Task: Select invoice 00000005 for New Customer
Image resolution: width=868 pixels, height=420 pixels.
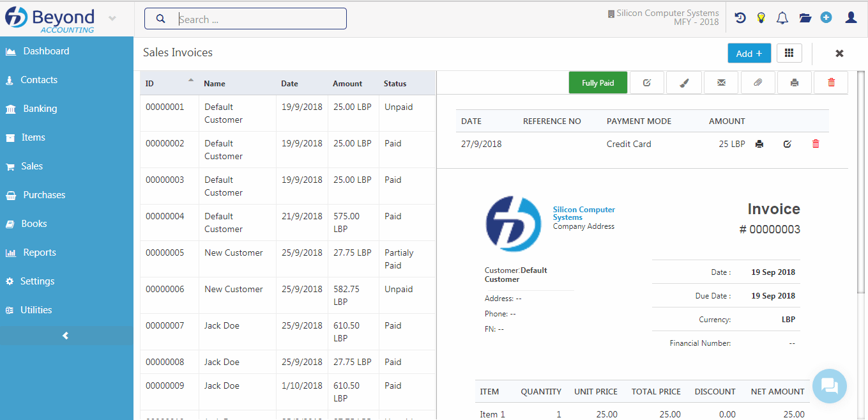Action: [234, 253]
